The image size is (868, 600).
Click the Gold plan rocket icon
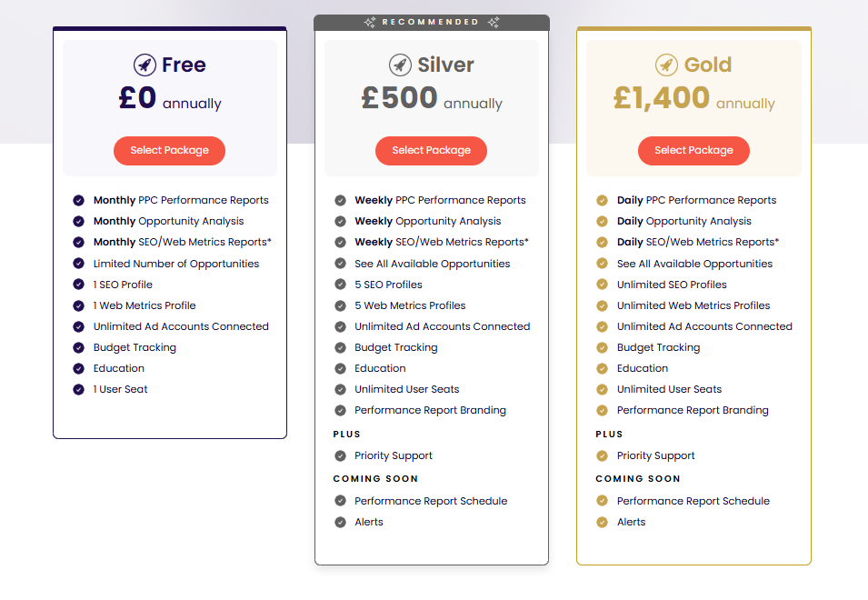(x=666, y=65)
